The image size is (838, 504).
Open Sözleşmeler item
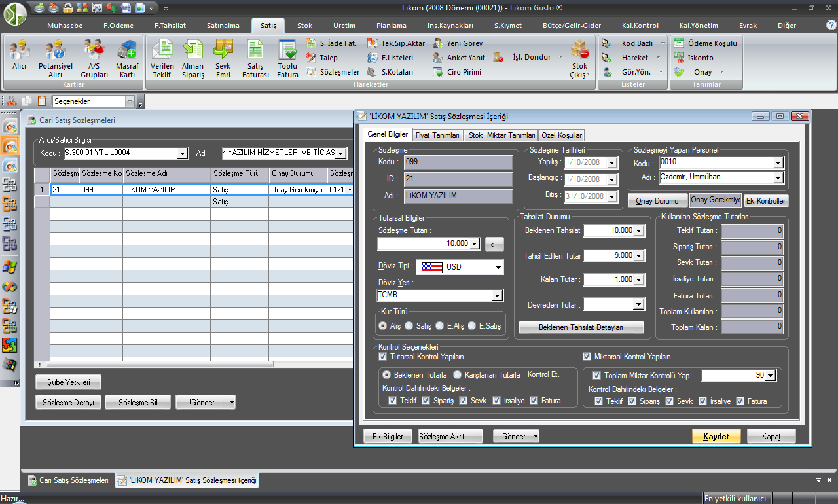(x=333, y=72)
